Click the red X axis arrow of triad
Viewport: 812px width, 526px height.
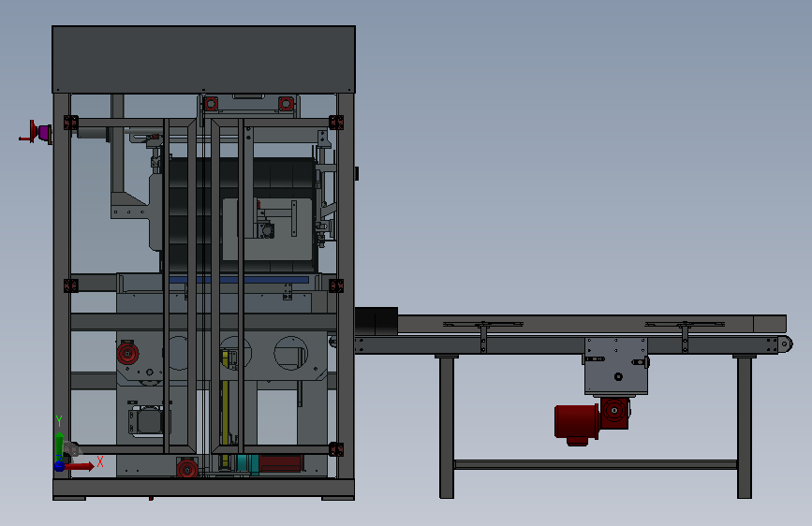pos(79,467)
